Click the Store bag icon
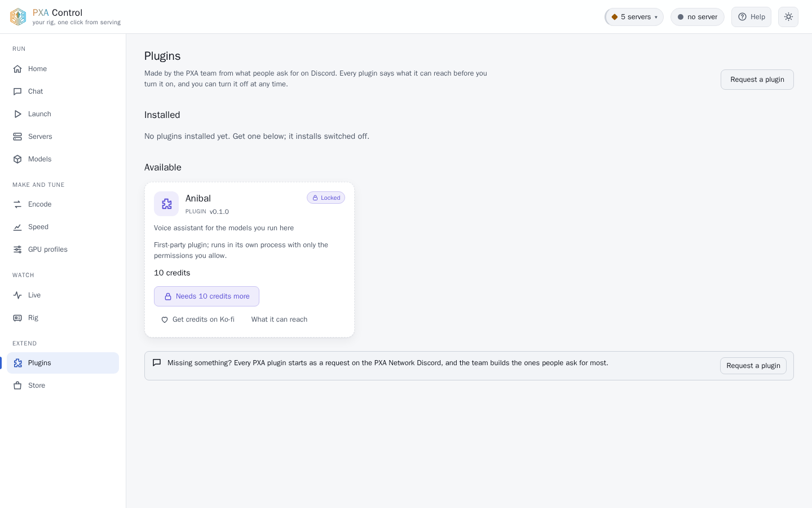 pyautogui.click(x=17, y=386)
